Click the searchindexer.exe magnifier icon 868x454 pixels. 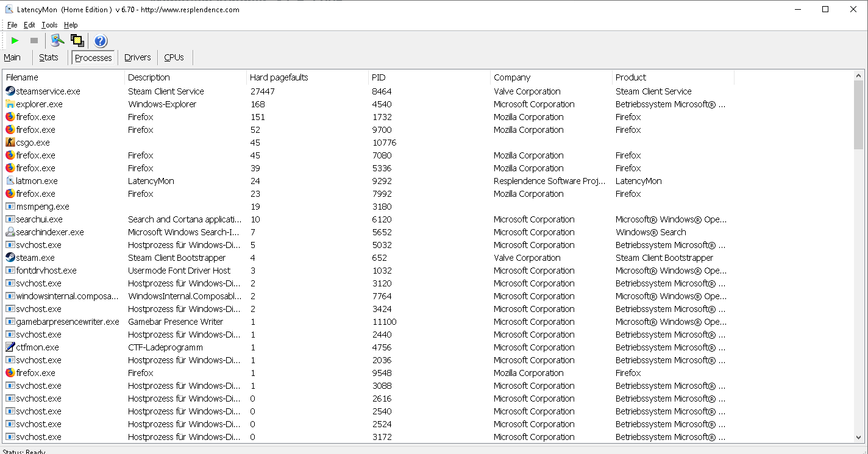(x=9, y=232)
